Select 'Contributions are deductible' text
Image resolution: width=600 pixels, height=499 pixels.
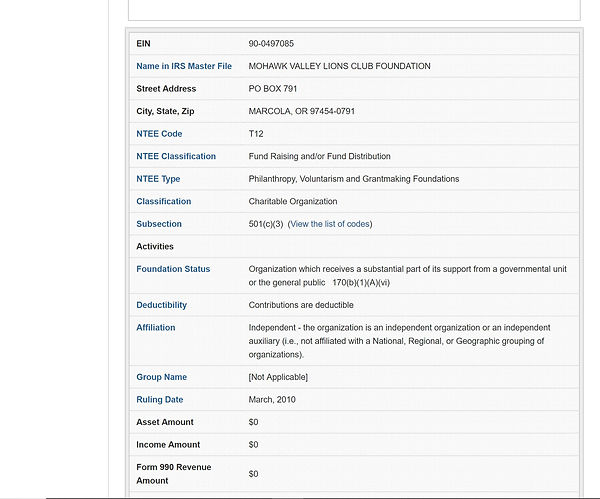(301, 305)
